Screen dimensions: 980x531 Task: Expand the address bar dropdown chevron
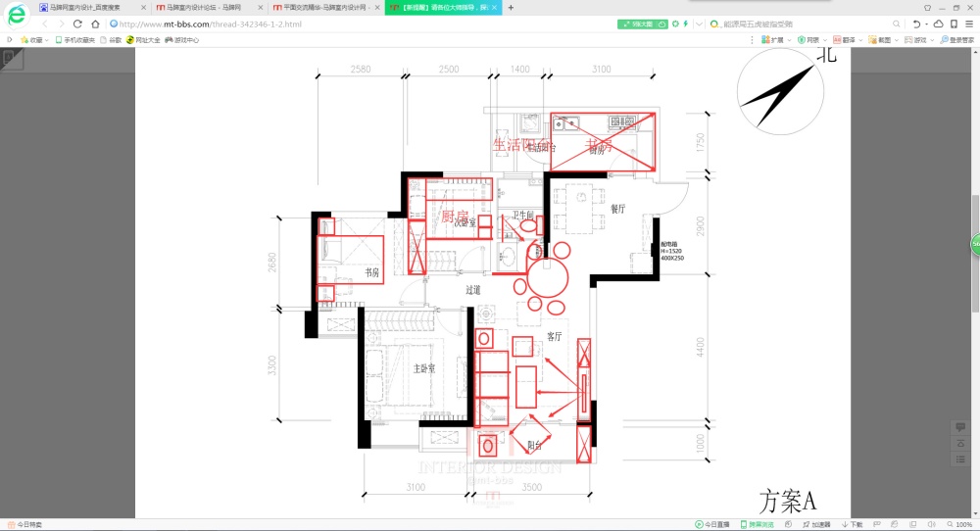(x=697, y=24)
